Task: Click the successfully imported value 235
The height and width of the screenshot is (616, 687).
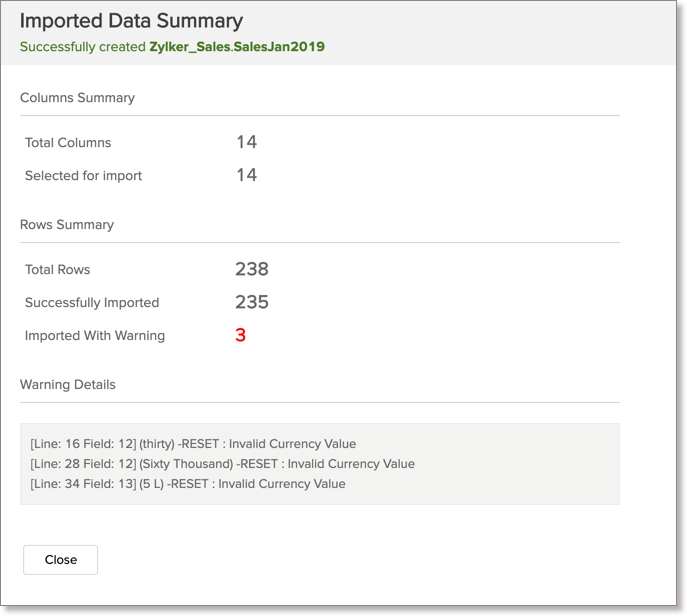Action: click(x=252, y=302)
